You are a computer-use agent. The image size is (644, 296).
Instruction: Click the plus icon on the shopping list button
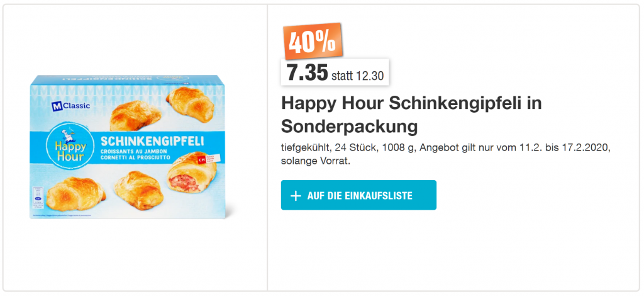(296, 196)
